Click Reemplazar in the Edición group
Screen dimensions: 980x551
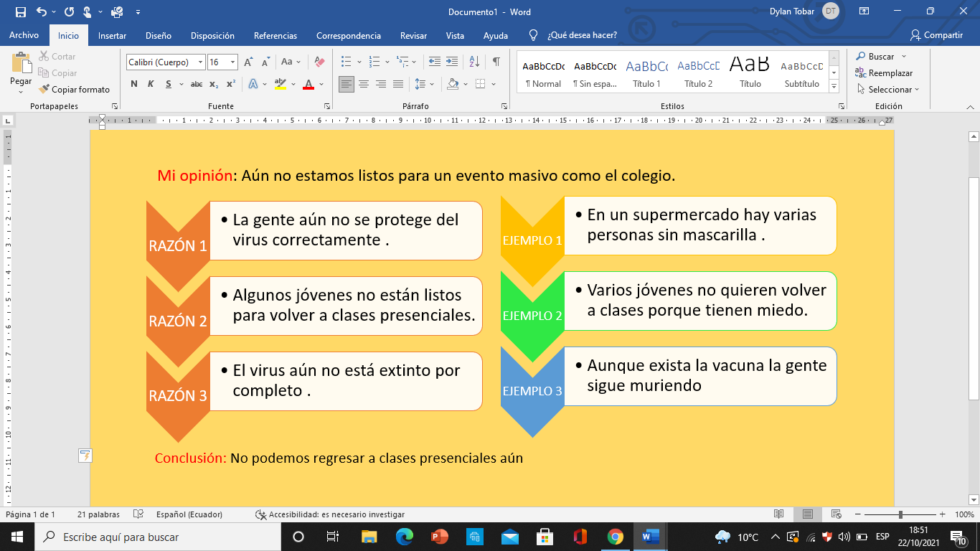884,73
